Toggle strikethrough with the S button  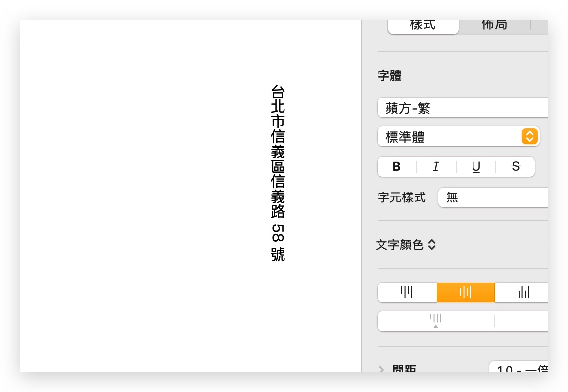pos(516,167)
